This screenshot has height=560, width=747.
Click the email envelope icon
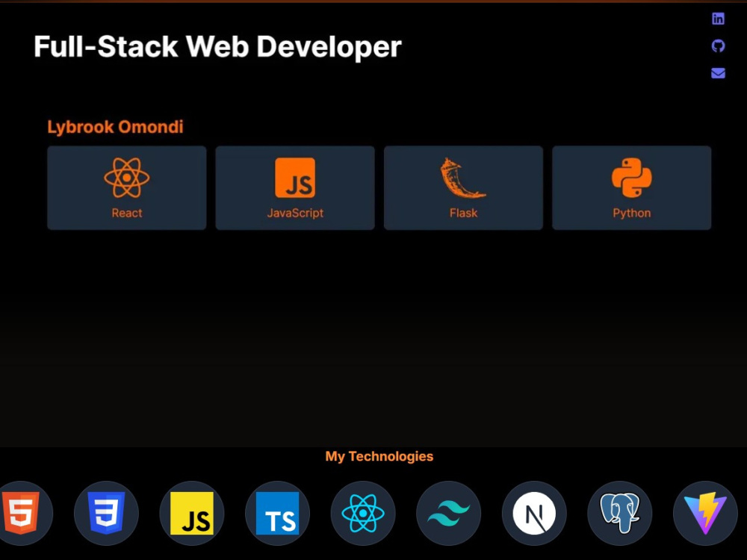coord(718,73)
